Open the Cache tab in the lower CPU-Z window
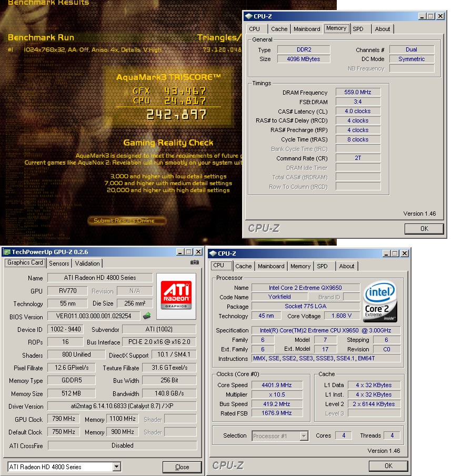 coord(243,266)
